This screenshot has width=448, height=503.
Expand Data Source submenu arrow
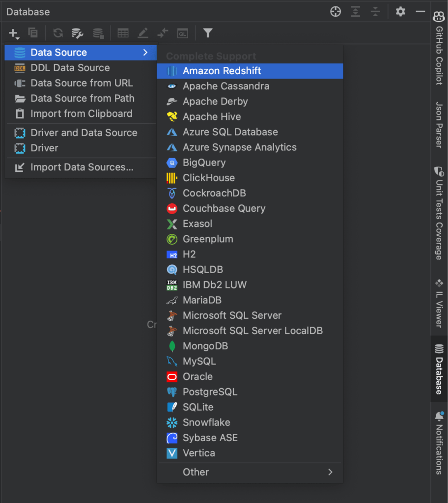tap(145, 52)
